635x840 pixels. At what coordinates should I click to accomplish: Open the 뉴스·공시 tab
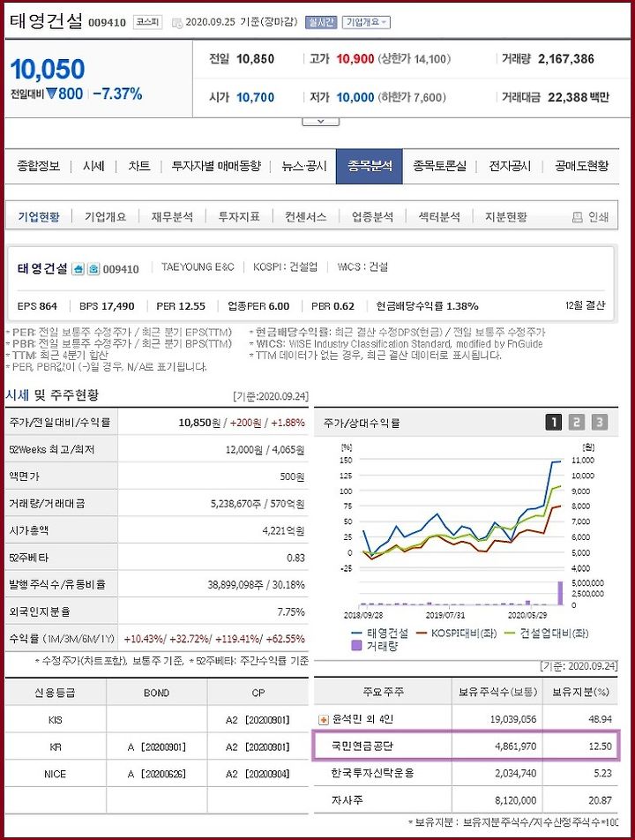point(304,166)
